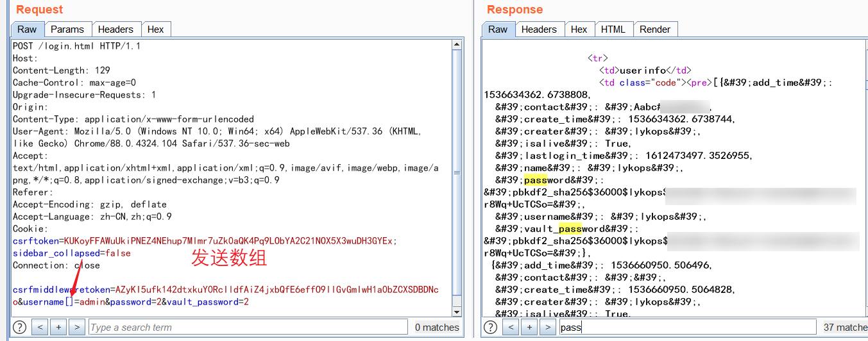
Task: Click the 'add_time: 1536660950.506496' line
Action: click(604, 265)
